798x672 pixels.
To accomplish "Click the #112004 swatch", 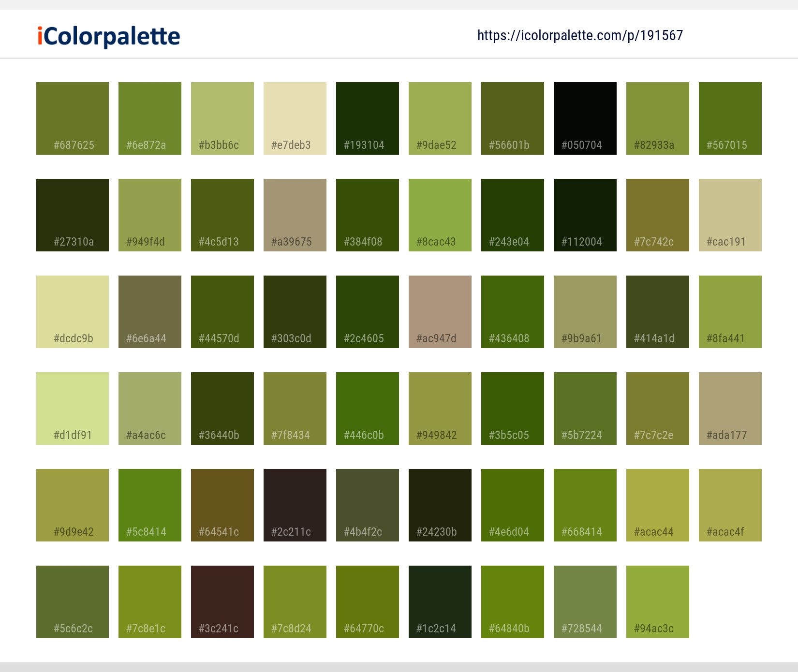I will pyautogui.click(x=585, y=215).
